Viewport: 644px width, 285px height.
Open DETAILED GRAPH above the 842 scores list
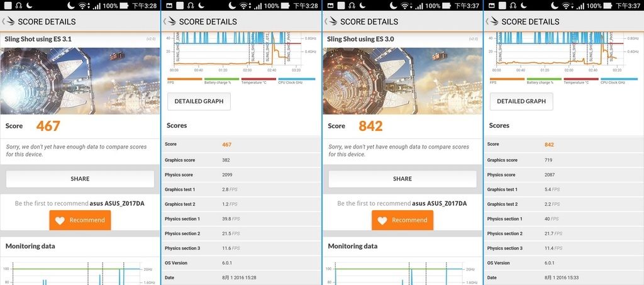[x=521, y=101]
